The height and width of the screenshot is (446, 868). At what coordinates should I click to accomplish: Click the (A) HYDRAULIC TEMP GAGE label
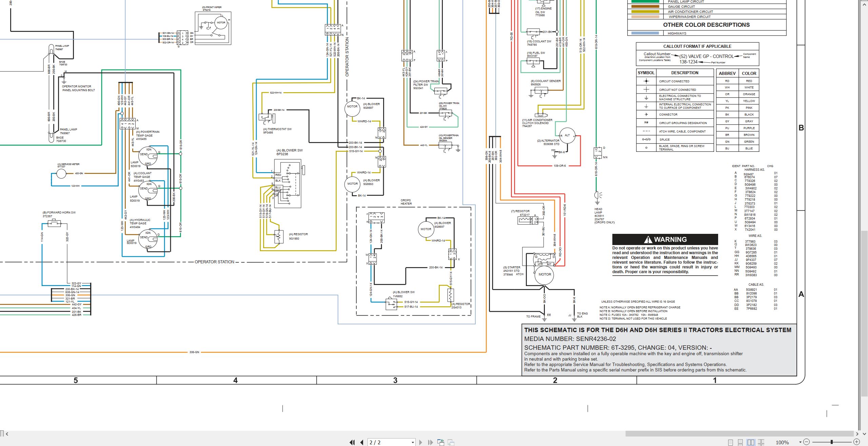[x=140, y=222]
